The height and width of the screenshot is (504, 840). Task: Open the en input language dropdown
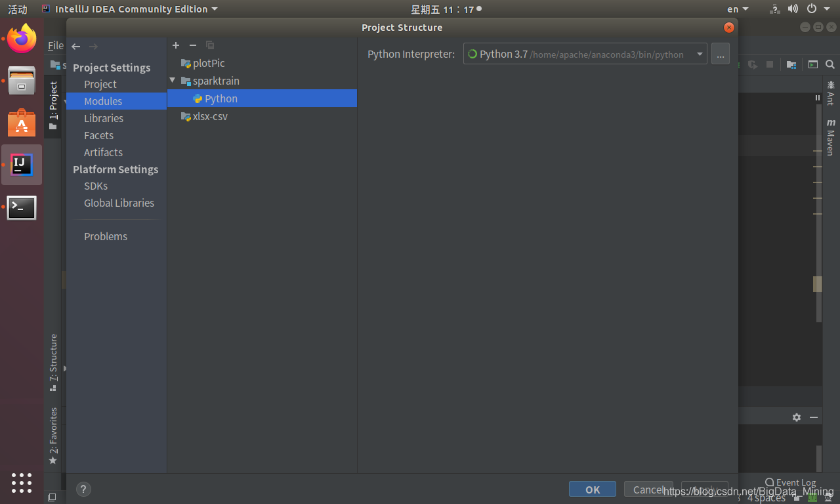pyautogui.click(x=738, y=9)
